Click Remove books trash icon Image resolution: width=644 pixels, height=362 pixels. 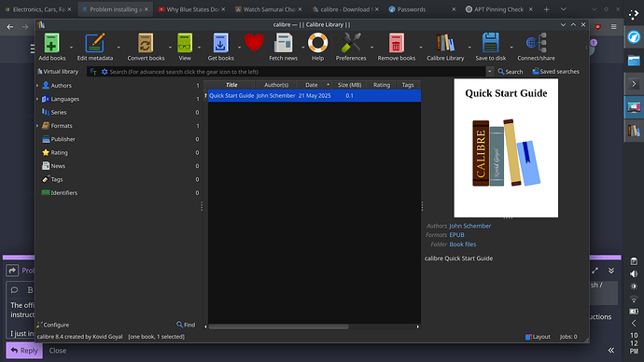click(396, 43)
